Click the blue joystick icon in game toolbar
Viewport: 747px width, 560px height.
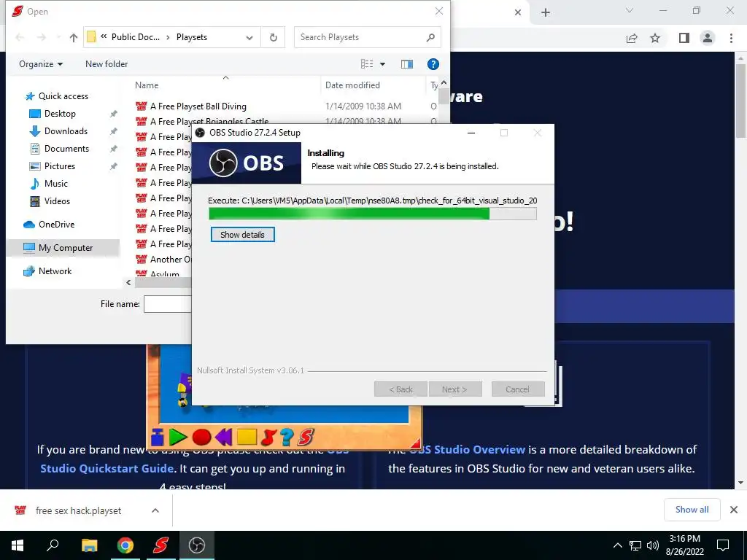[x=158, y=436]
